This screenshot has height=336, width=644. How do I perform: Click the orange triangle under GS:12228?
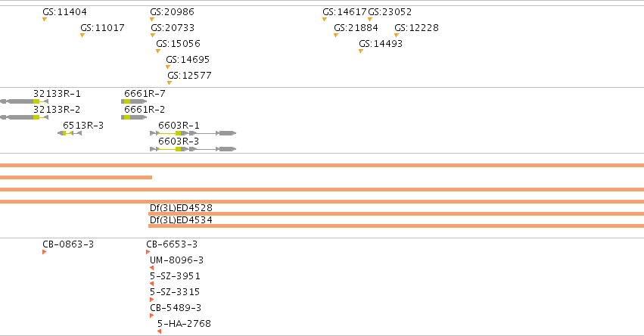(397, 36)
